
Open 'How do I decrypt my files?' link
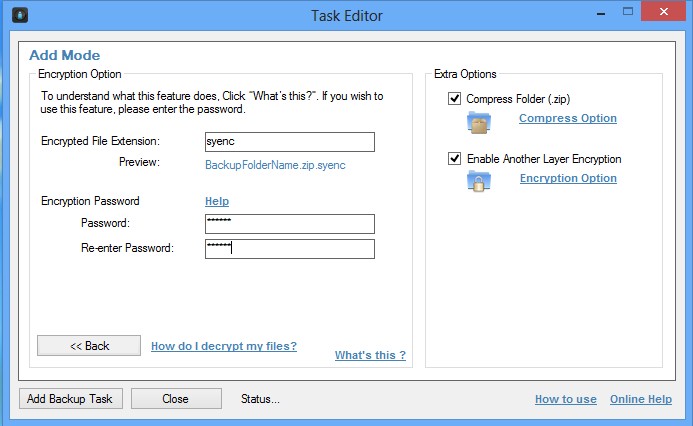click(x=224, y=346)
